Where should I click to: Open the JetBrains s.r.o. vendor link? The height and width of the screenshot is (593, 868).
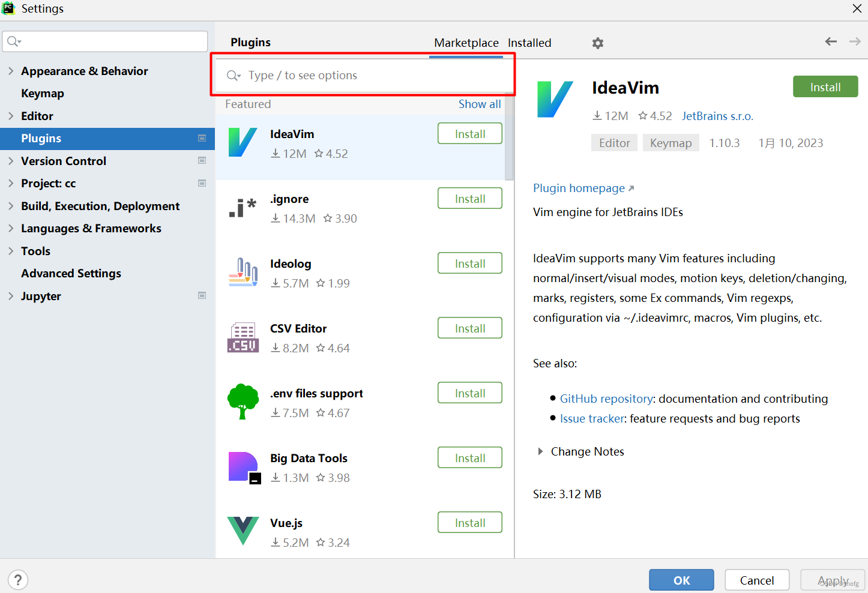point(717,116)
